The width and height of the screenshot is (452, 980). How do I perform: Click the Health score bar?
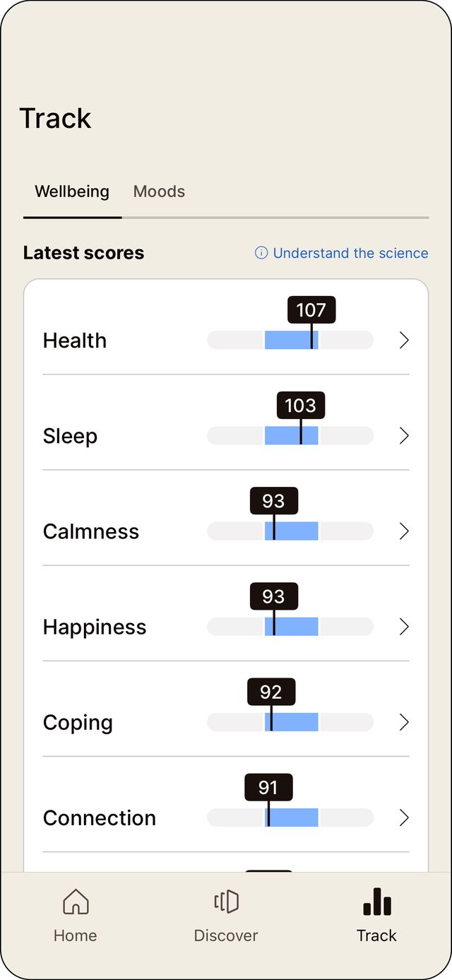pyautogui.click(x=290, y=341)
